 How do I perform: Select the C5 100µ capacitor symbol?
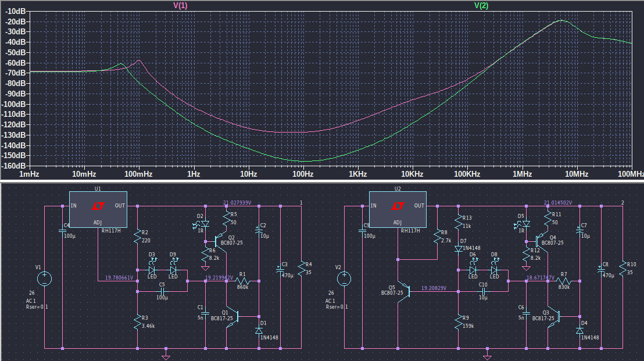pyautogui.click(x=162, y=291)
